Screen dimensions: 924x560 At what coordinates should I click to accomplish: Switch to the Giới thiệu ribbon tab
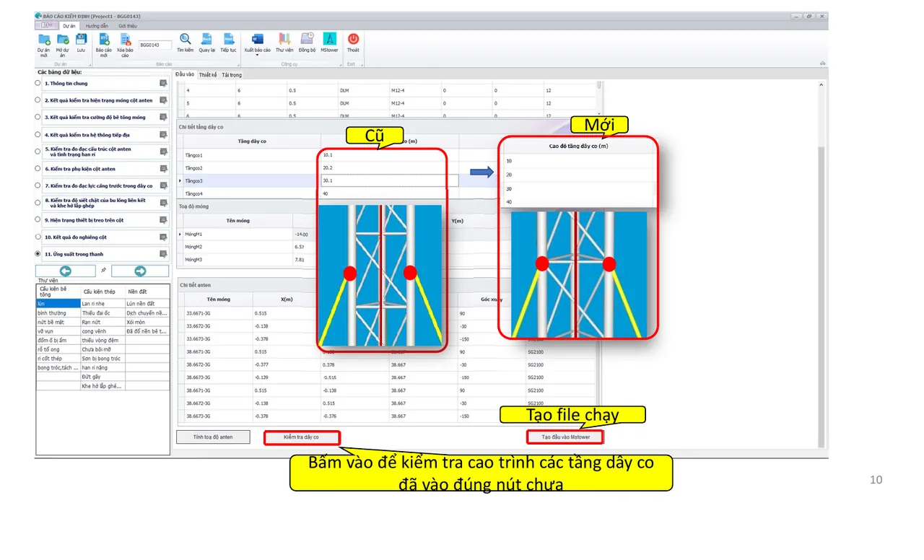[x=128, y=25]
